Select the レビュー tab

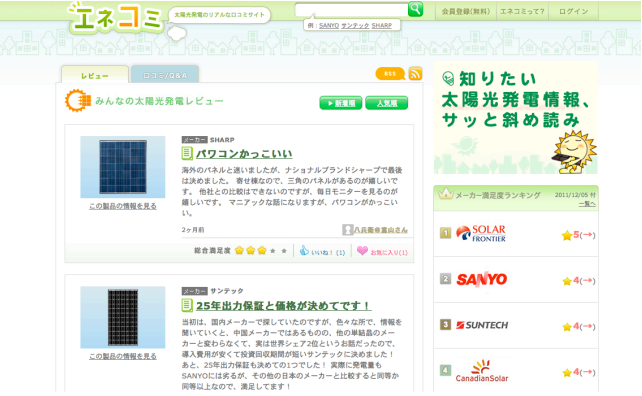coord(95,75)
